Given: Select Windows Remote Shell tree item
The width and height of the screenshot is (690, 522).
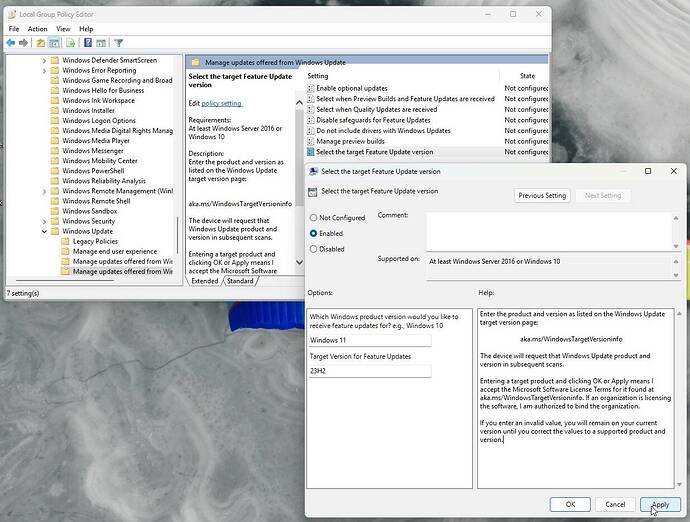Looking at the screenshot, I should 96,201.
